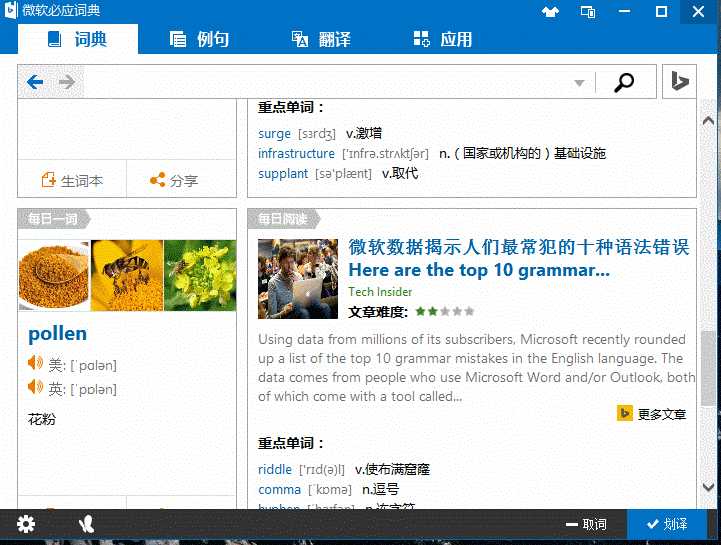
Task: Go forward with the gray arrow
Action: pos(67,82)
